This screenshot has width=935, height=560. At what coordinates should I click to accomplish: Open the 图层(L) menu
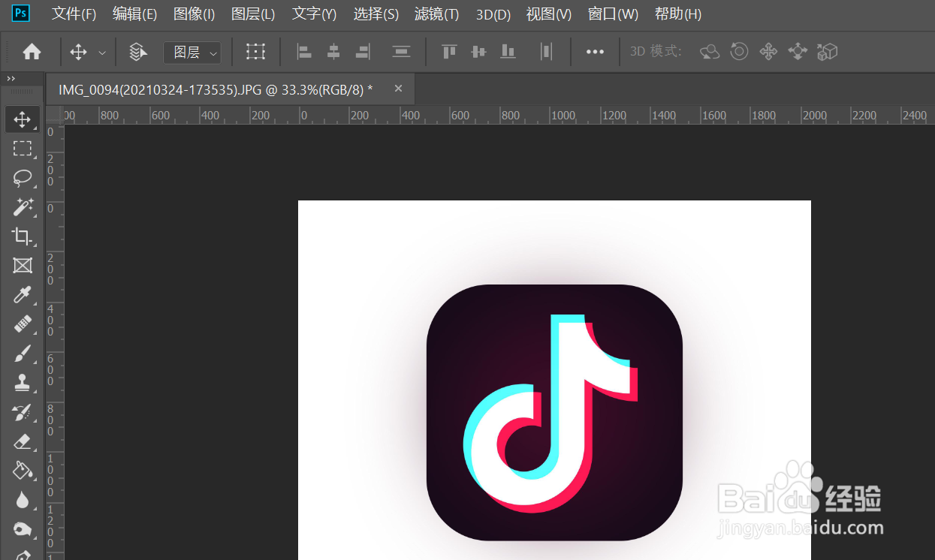click(x=253, y=14)
